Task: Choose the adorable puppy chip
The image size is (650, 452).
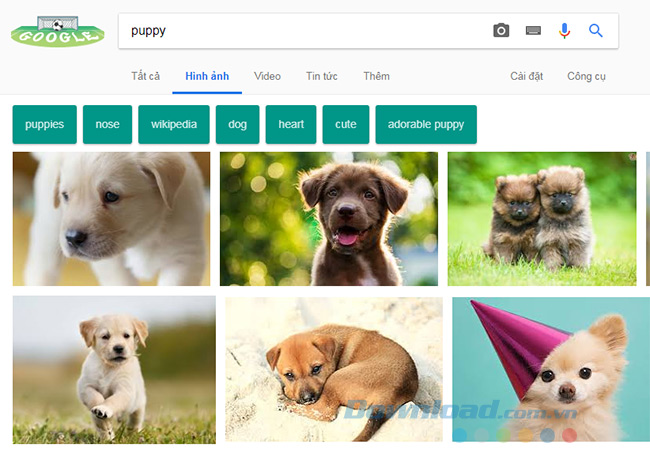Action: click(x=426, y=124)
